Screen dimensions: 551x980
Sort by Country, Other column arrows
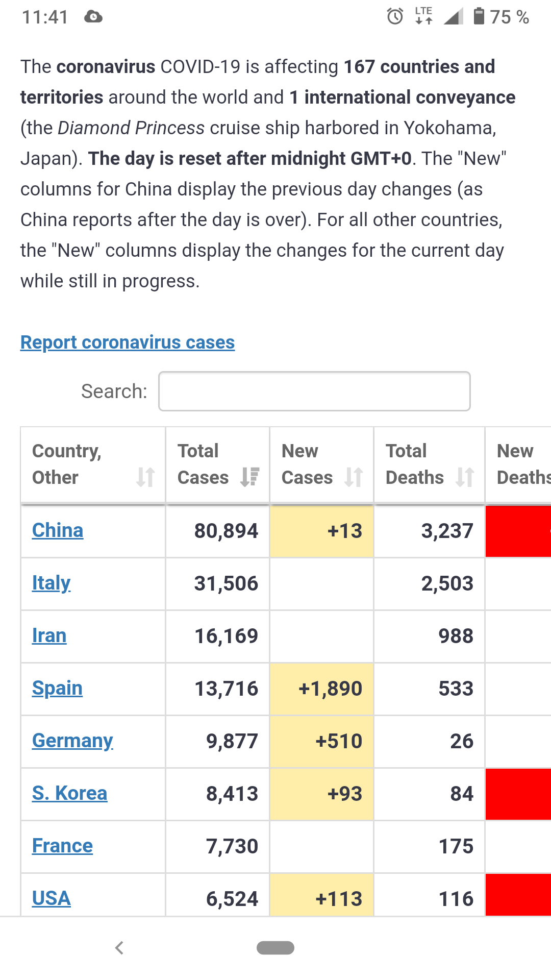tap(145, 477)
